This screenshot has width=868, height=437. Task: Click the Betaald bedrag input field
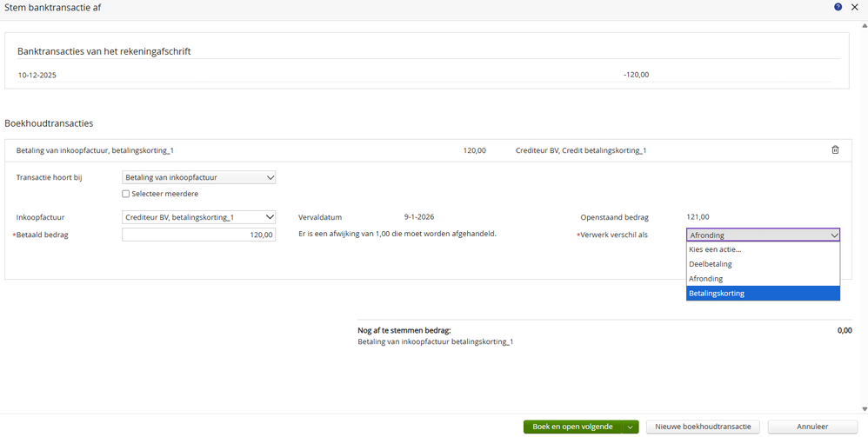[x=198, y=235]
